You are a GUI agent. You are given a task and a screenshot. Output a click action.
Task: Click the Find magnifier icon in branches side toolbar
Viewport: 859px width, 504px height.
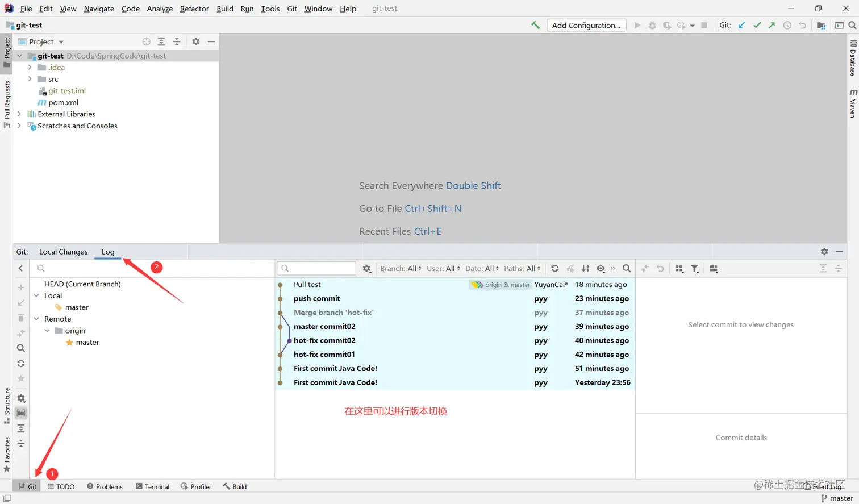point(21,348)
